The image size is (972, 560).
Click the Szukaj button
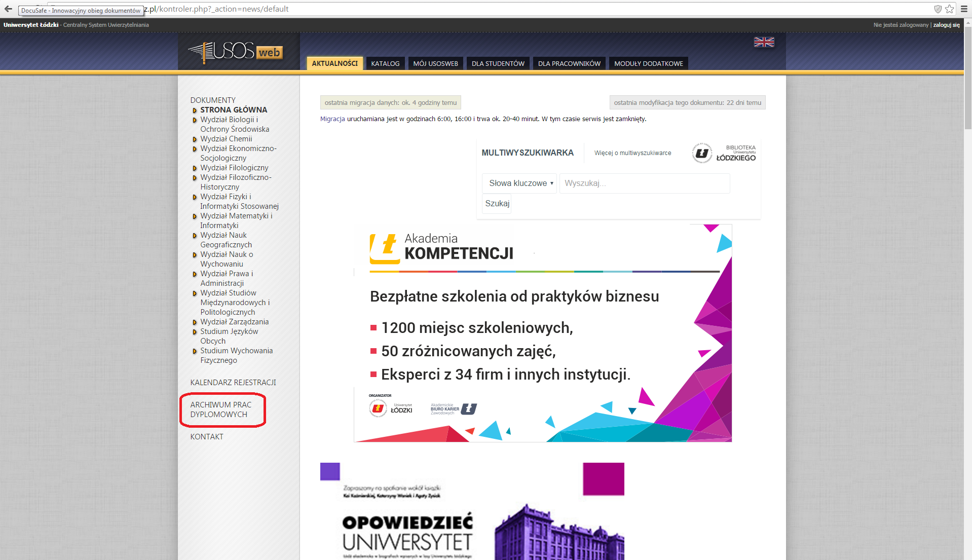click(497, 204)
